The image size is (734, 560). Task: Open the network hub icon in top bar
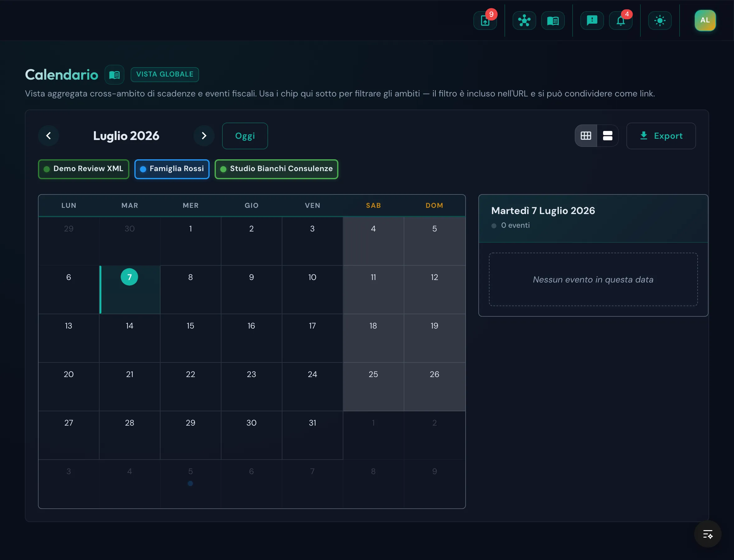click(x=524, y=21)
